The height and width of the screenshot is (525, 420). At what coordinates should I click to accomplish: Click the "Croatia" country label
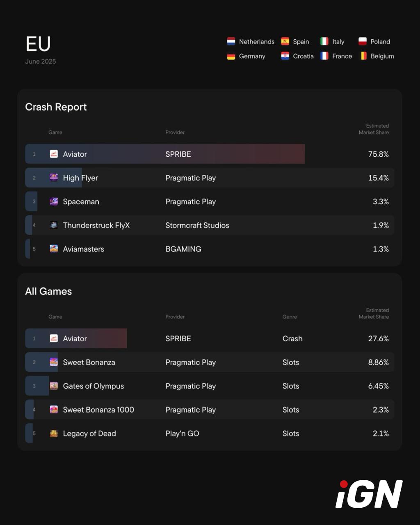coord(304,56)
